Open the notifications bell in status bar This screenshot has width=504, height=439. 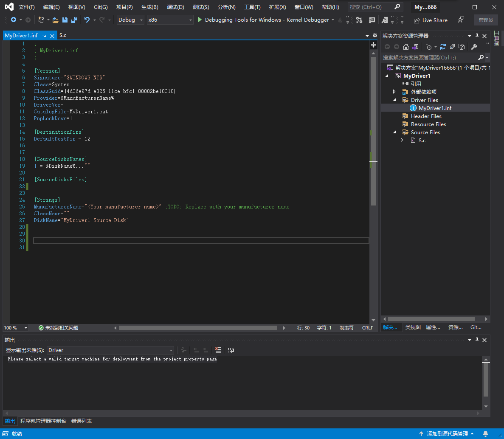(485, 434)
